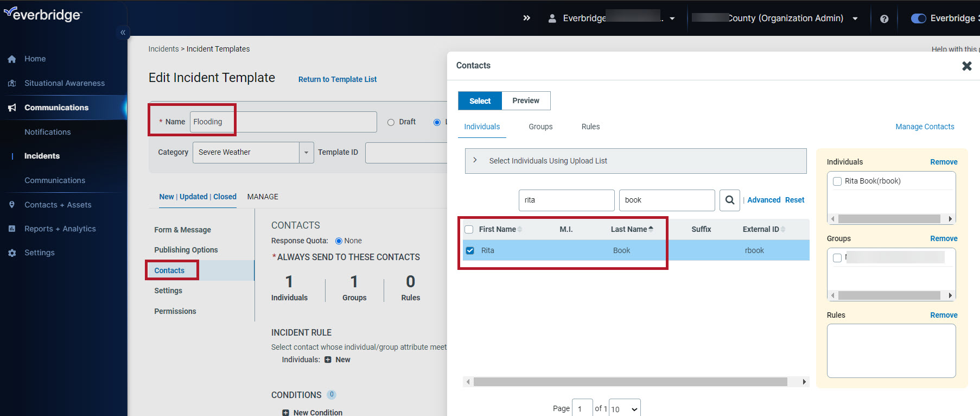Open Manage Contacts link
This screenshot has height=416, width=980.
pos(925,127)
